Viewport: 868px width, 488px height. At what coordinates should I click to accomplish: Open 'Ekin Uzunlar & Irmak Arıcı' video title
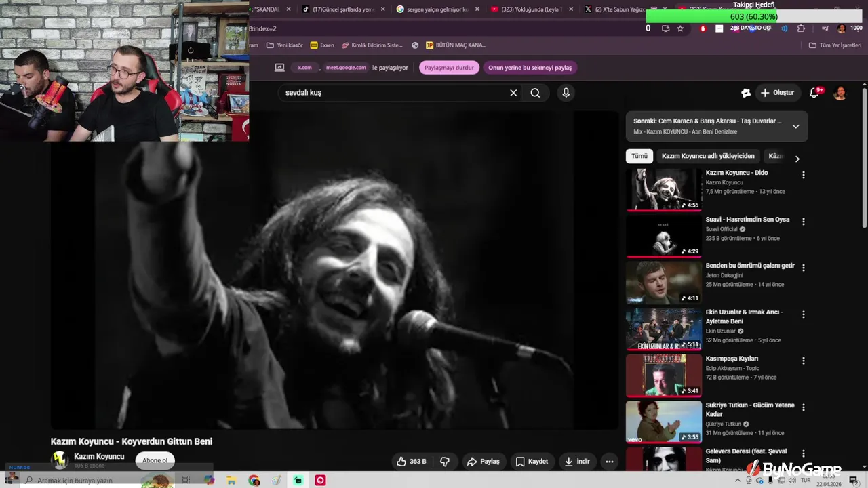pos(745,317)
